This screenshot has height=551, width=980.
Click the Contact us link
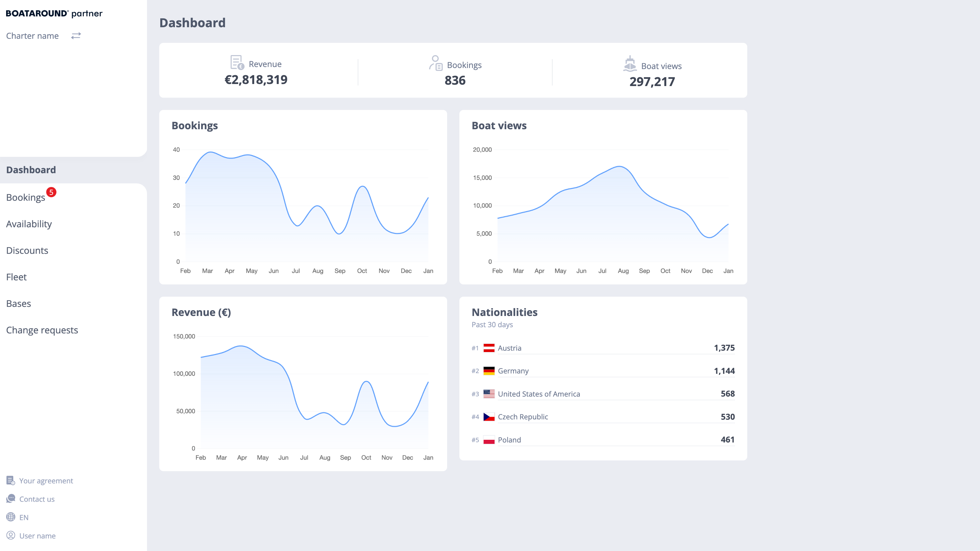click(37, 499)
